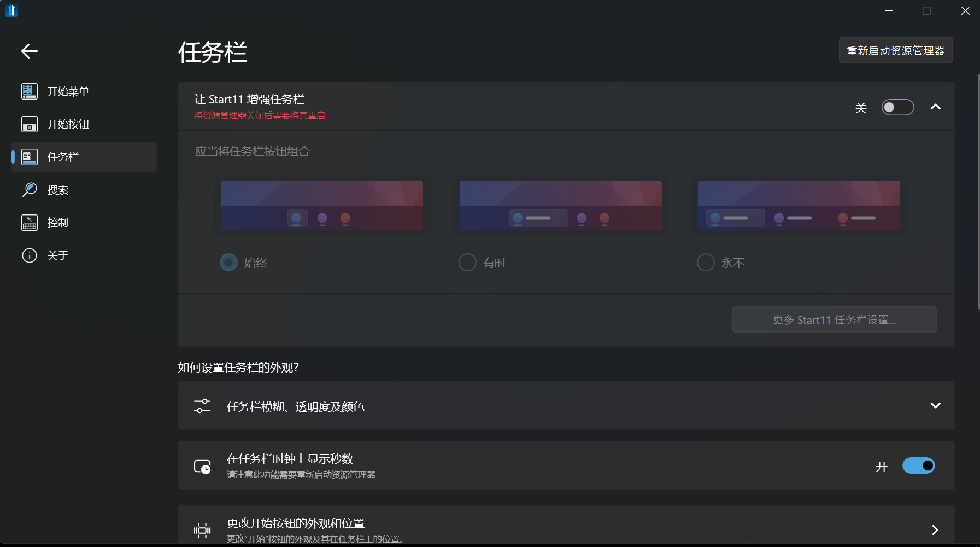The image size is (980, 547).
Task: Click the red text 将资源管理器关闭后需要将其重启
Action: (260, 115)
